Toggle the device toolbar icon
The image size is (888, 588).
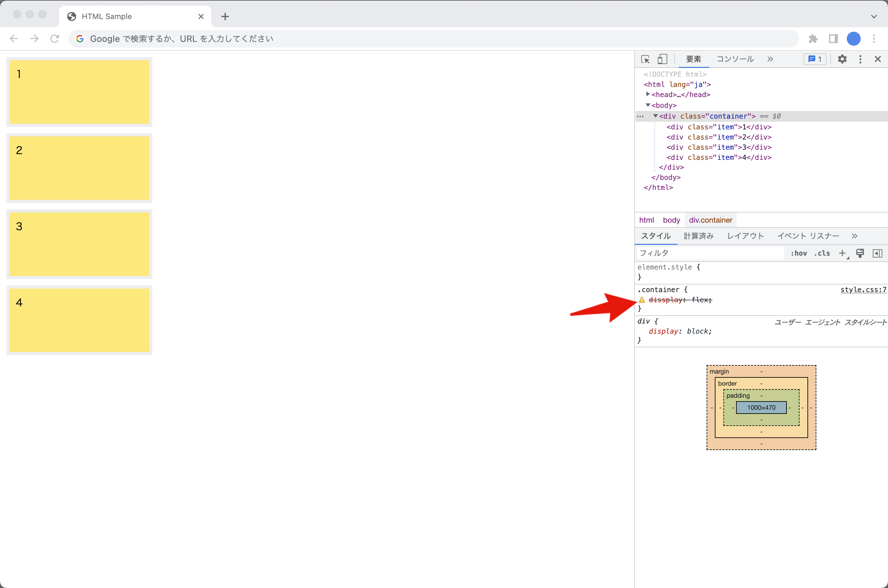(x=662, y=59)
